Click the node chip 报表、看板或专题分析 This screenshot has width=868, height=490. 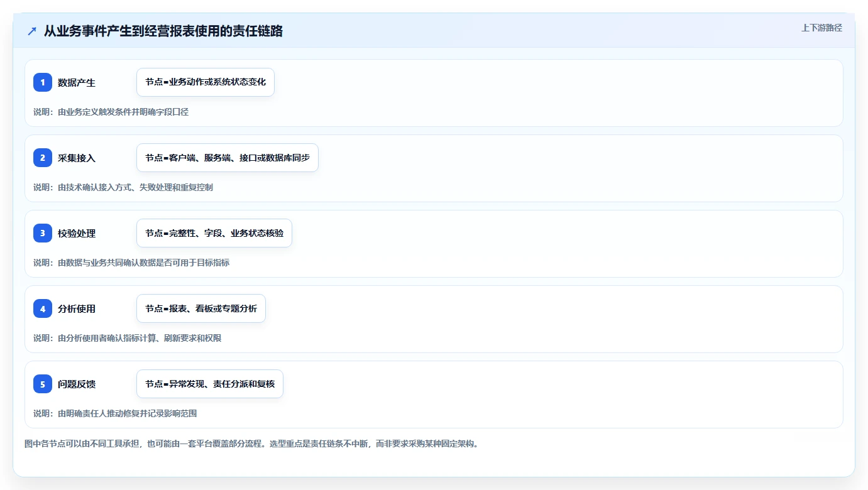click(x=201, y=308)
